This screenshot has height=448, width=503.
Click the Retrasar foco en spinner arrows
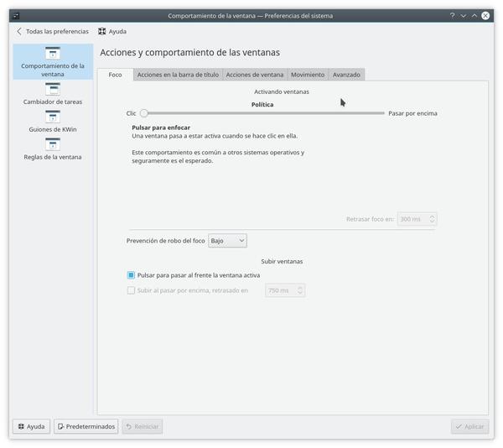[x=432, y=219]
